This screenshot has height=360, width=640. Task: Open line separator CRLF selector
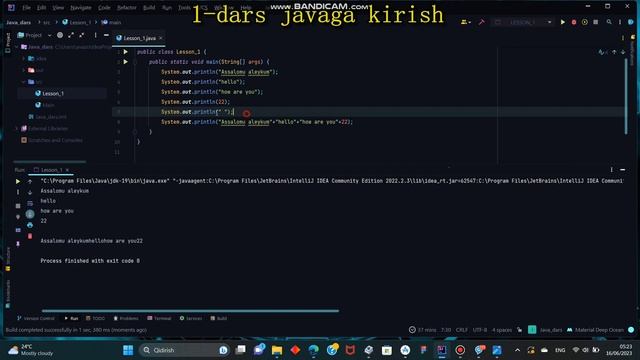pos(462,330)
